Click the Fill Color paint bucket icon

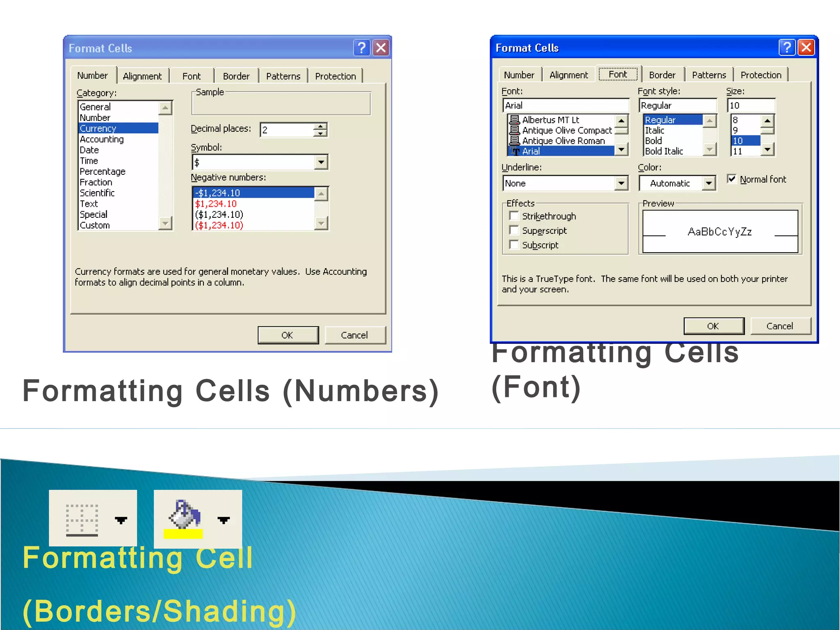pyautogui.click(x=184, y=518)
